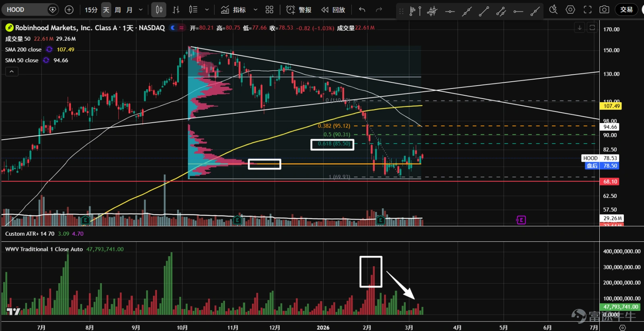Choose the bar chart type icon
The image size is (644, 331).
176,10
